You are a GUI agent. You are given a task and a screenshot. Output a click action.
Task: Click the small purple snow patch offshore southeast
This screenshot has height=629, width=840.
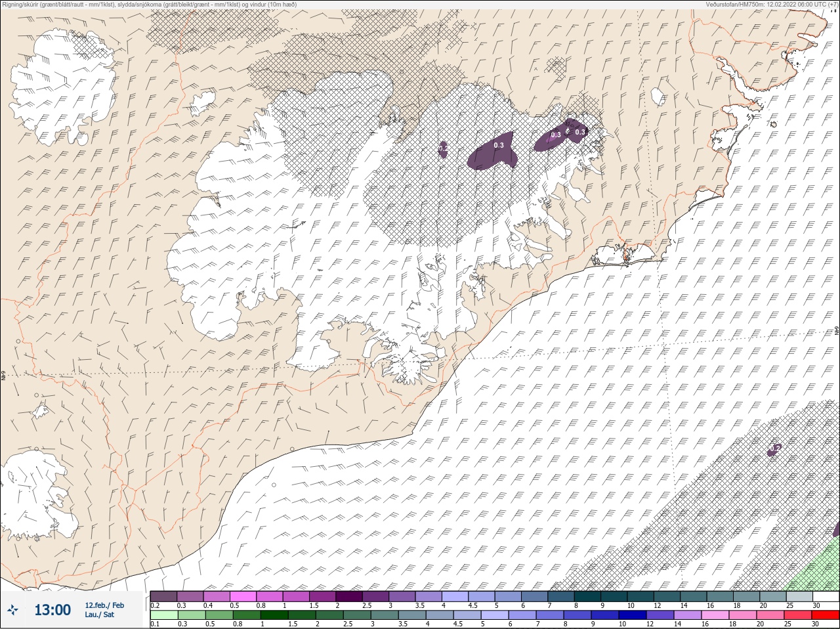774,450
